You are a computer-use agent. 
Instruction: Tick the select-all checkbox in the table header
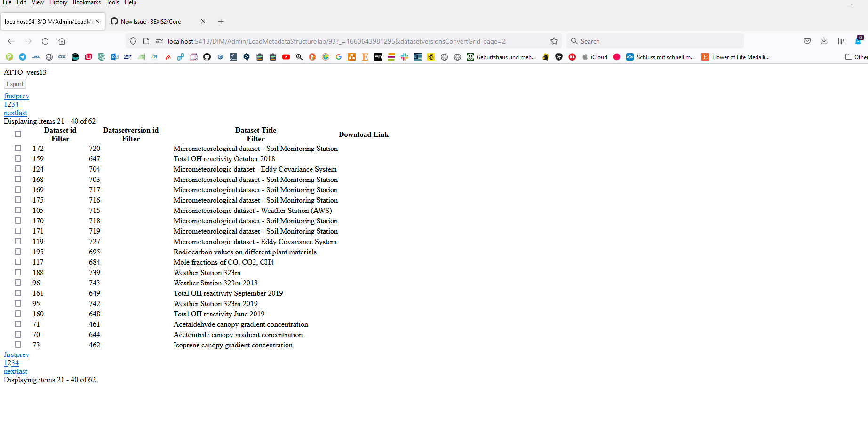point(18,134)
